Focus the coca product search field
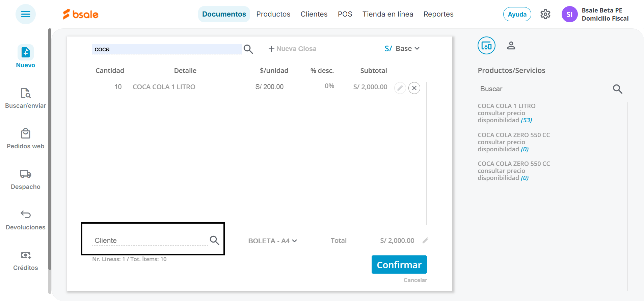Image resolution: width=644 pixels, height=301 pixels. point(167,49)
